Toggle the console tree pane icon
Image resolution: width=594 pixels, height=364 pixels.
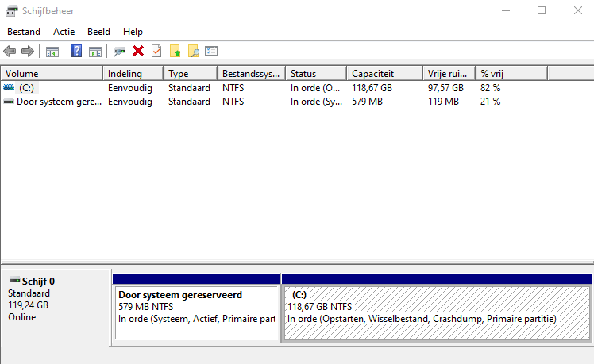click(52, 51)
